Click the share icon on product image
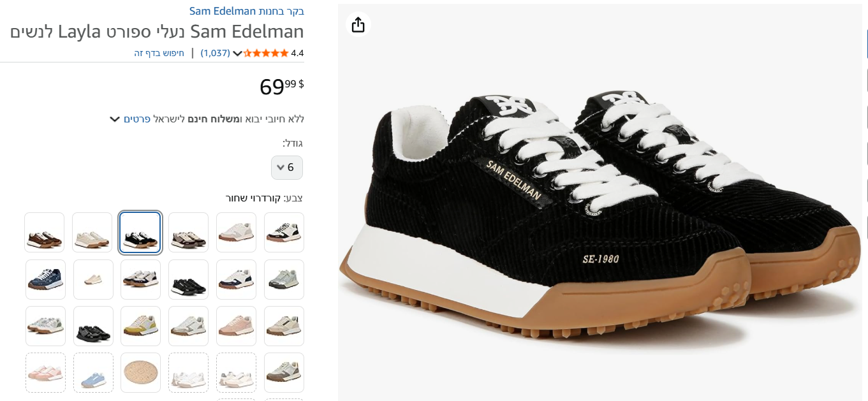This screenshot has width=868, height=401. click(358, 25)
